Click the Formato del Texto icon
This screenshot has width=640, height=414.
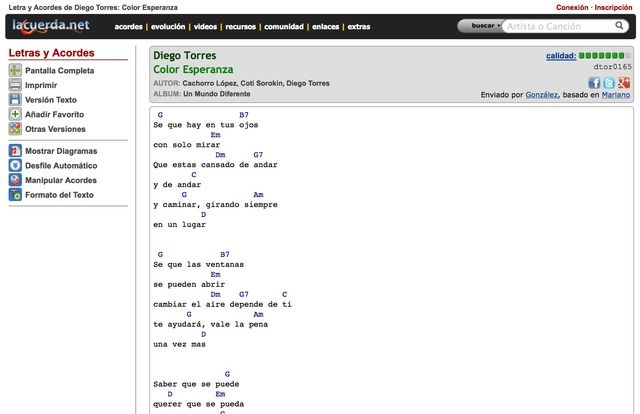(x=15, y=195)
